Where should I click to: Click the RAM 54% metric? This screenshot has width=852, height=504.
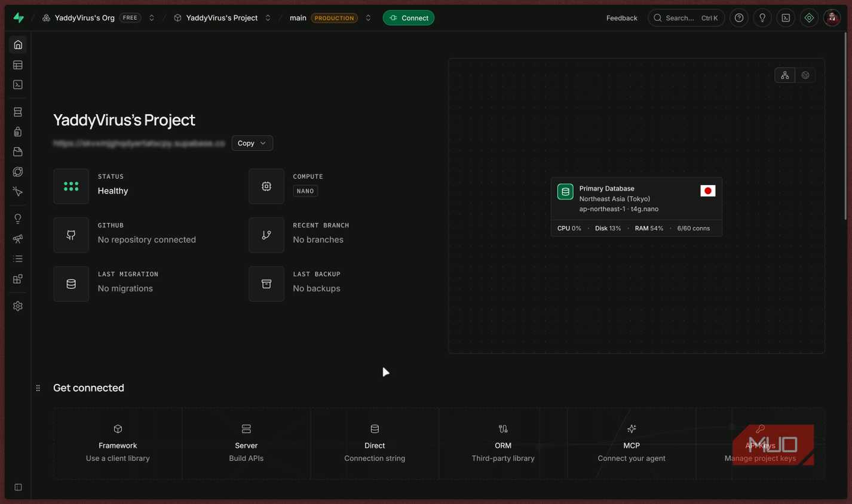point(649,229)
